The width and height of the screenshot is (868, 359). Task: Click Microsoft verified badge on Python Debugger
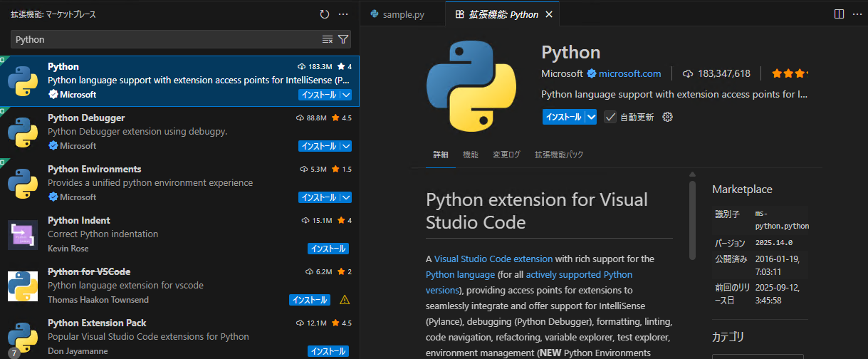(x=53, y=145)
